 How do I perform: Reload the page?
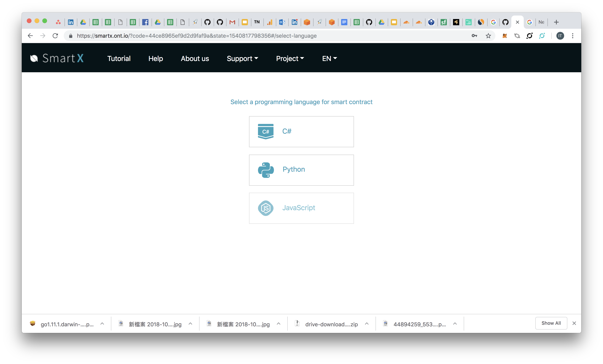click(55, 36)
